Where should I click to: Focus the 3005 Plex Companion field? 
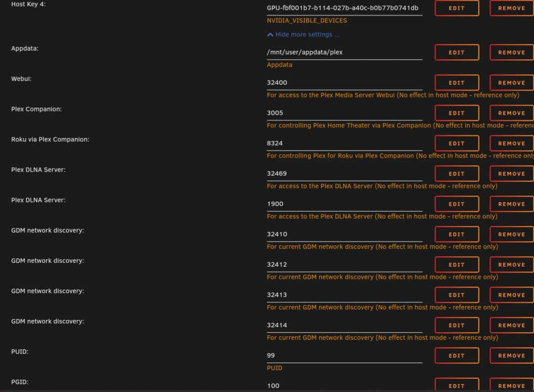click(344, 113)
